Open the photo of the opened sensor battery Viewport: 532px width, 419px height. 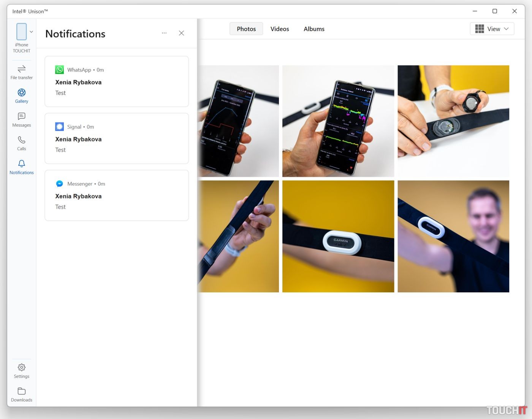(x=453, y=121)
